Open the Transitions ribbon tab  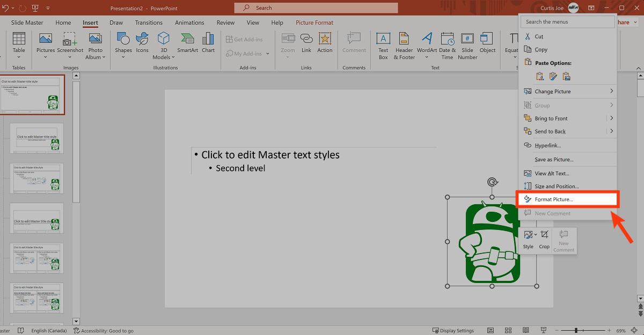tap(149, 23)
